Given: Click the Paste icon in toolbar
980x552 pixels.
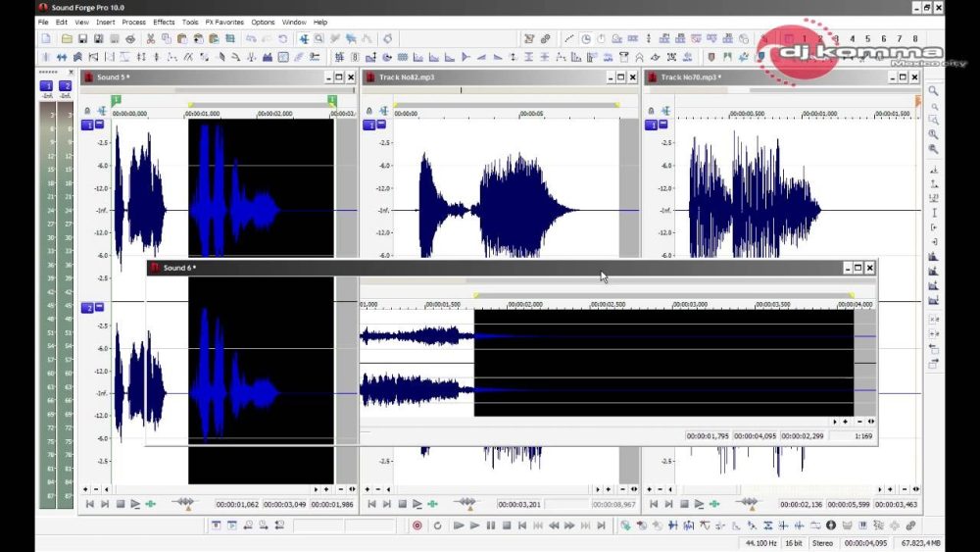Looking at the screenshot, I should pyautogui.click(x=182, y=39).
